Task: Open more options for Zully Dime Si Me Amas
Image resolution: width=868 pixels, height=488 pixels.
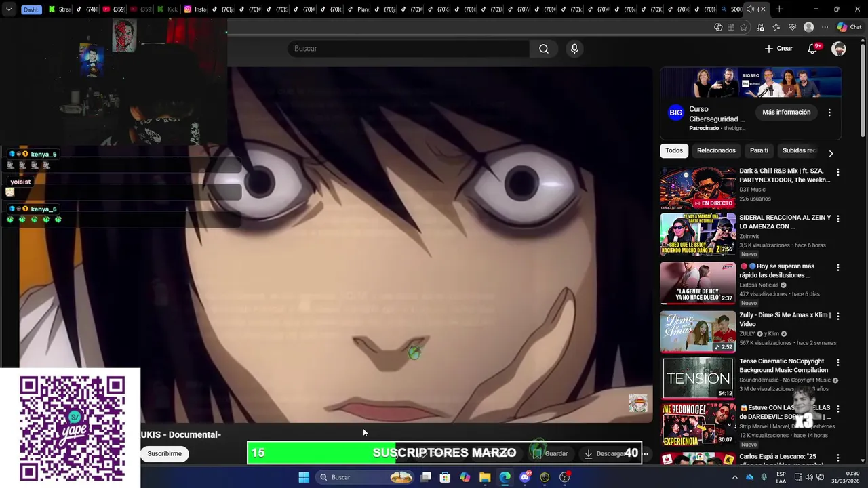Action: [837, 316]
